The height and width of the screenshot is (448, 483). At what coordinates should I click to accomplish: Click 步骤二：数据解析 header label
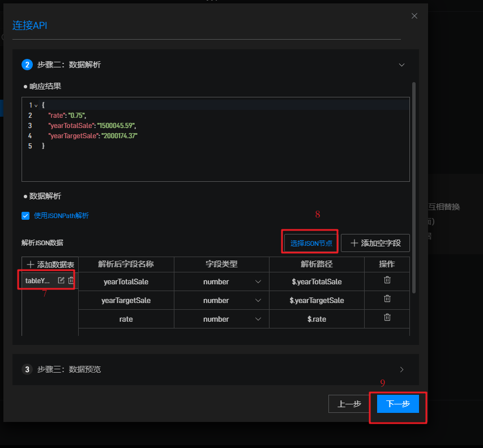(69, 65)
